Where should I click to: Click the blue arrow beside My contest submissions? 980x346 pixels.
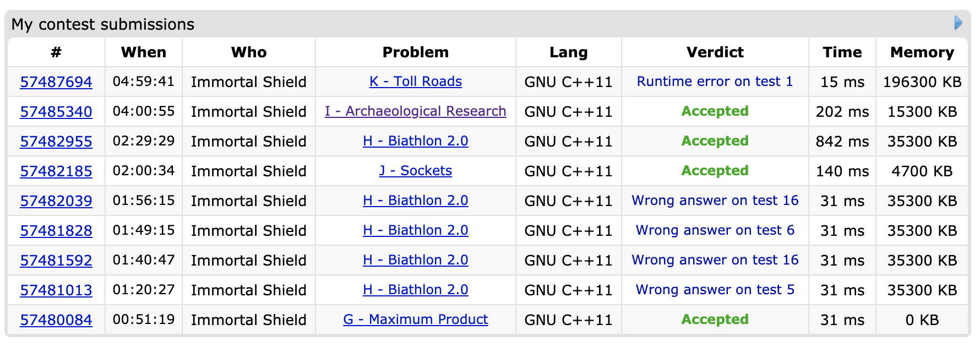tap(958, 23)
